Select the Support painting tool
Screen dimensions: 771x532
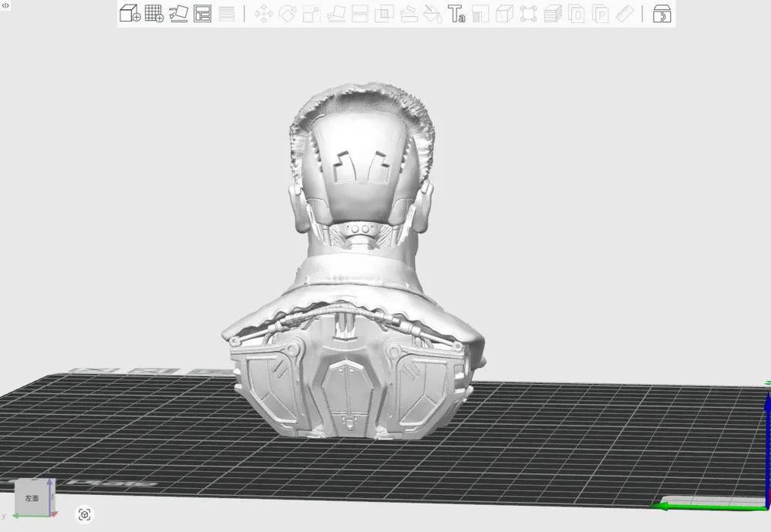coord(409,14)
